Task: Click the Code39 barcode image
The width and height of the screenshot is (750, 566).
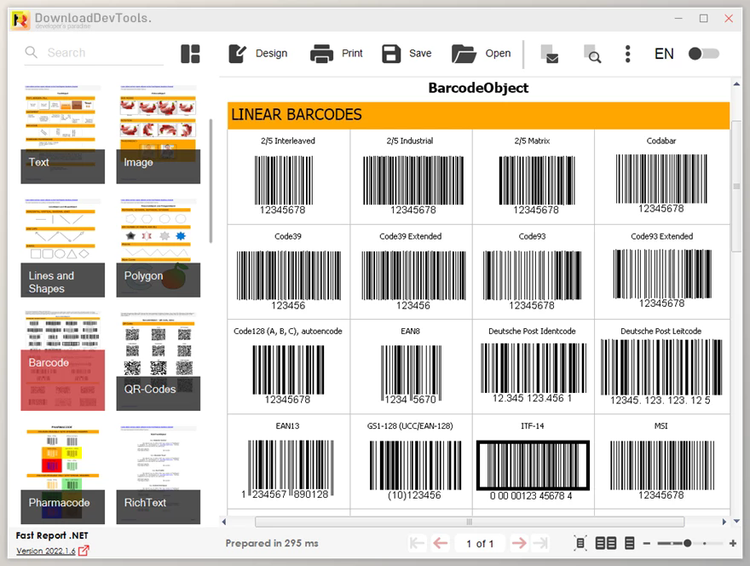Action: 288,280
